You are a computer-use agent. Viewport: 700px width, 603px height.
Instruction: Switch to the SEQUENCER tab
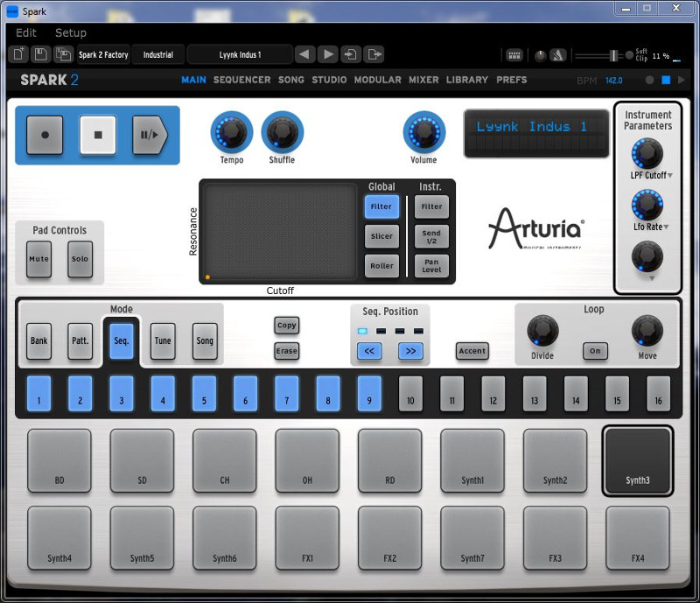[241, 80]
